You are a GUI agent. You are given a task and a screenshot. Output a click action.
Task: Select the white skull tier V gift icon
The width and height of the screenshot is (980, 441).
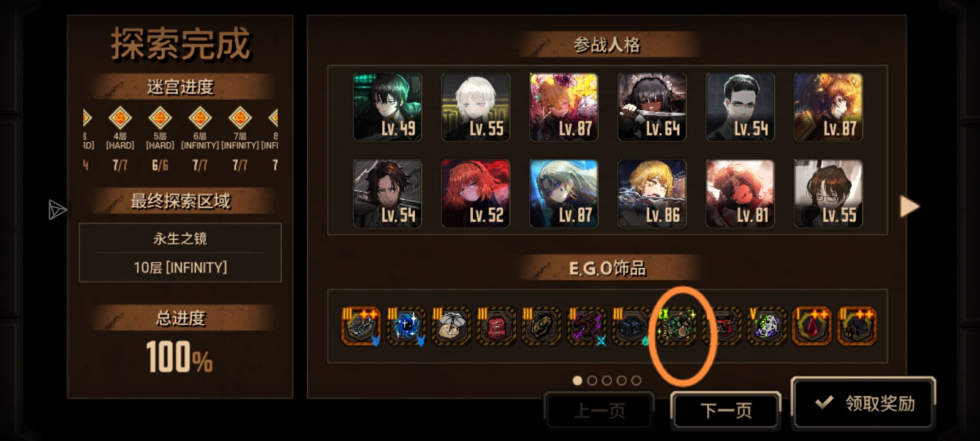(x=767, y=326)
